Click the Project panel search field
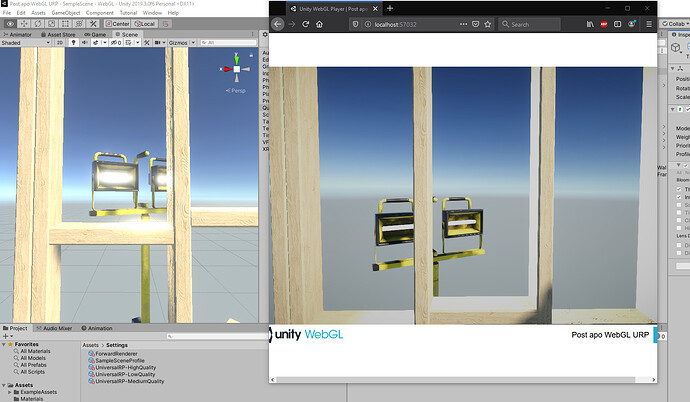690x402 pixels. [217, 336]
